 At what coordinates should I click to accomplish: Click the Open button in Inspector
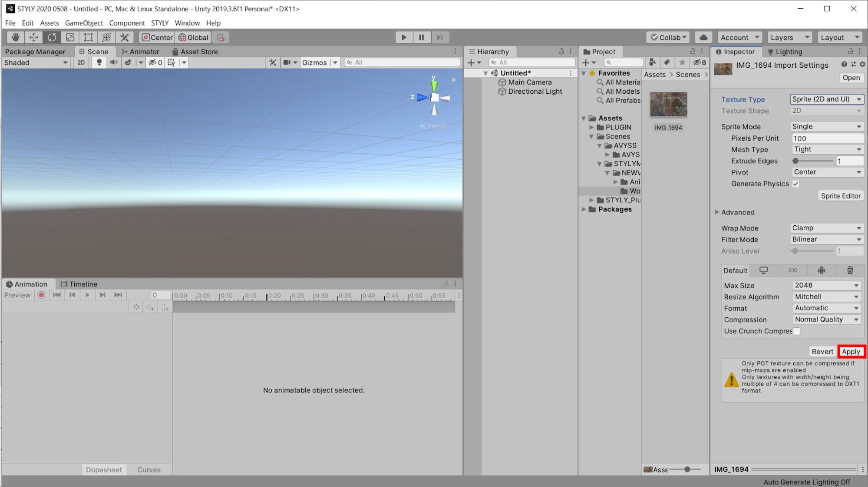coord(851,78)
